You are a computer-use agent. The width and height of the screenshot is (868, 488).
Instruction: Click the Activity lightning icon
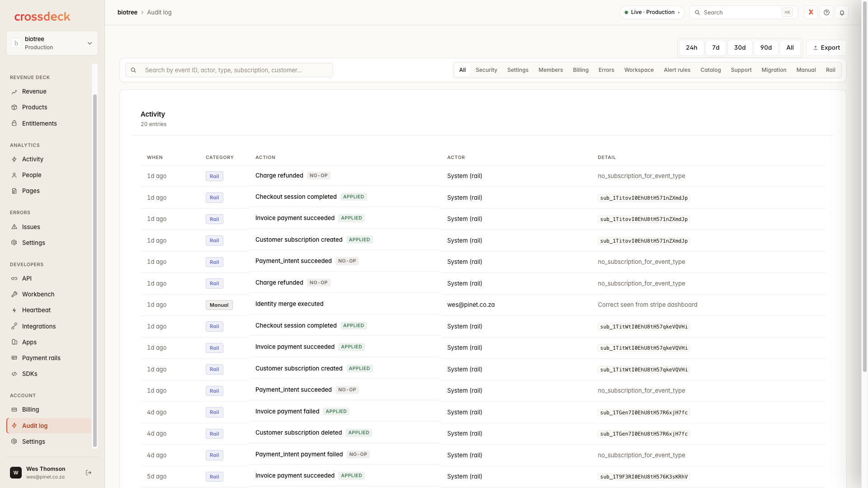(x=14, y=160)
